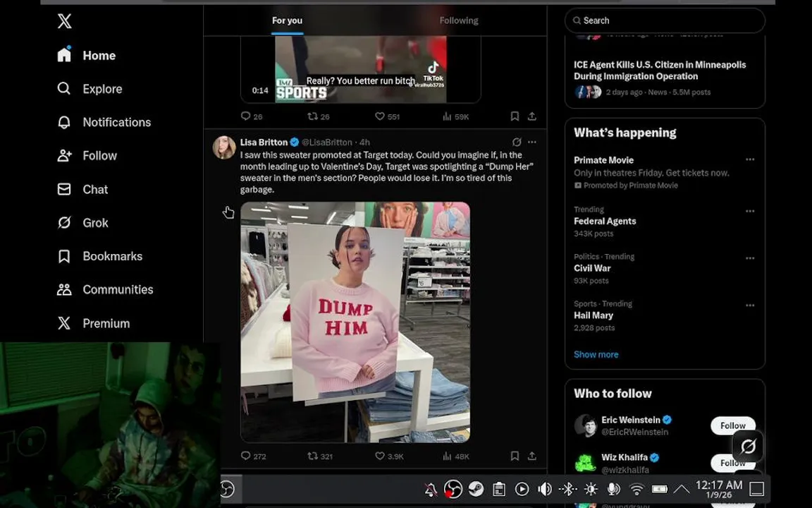Focus the Search input field

pyautogui.click(x=665, y=20)
